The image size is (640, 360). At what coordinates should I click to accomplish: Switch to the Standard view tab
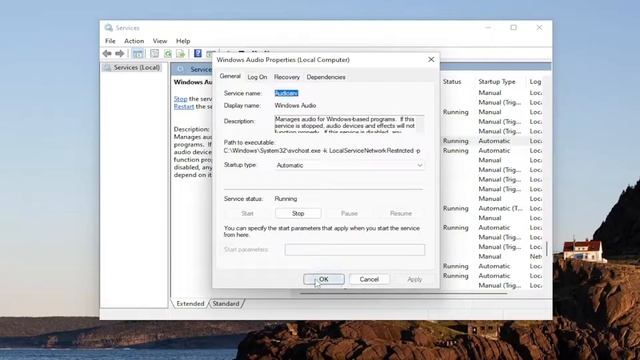(x=226, y=304)
